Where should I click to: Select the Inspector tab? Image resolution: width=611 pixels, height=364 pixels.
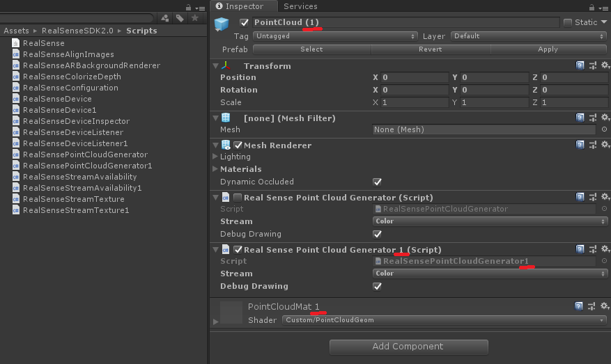[245, 6]
